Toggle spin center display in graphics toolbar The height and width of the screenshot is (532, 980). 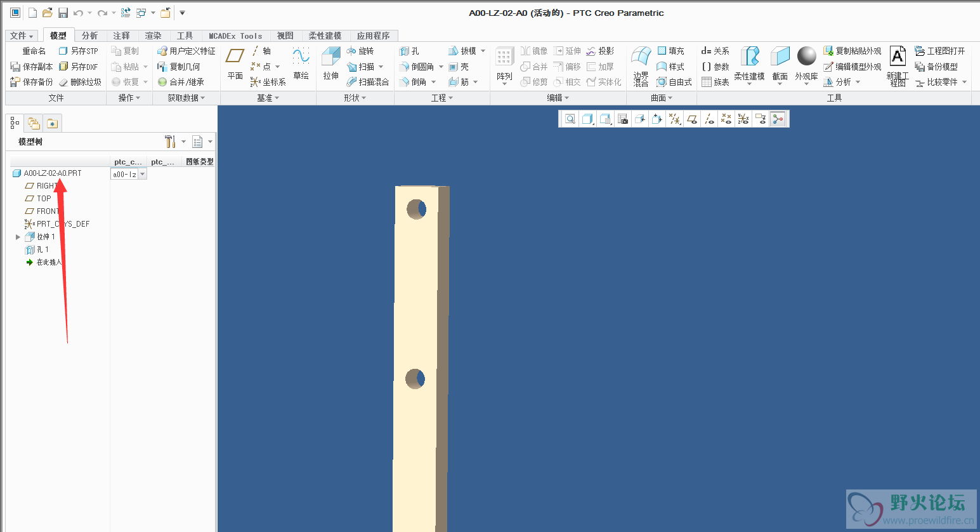778,119
